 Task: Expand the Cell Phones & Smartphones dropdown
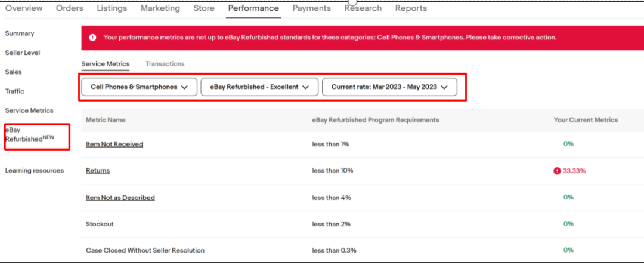[x=139, y=87]
